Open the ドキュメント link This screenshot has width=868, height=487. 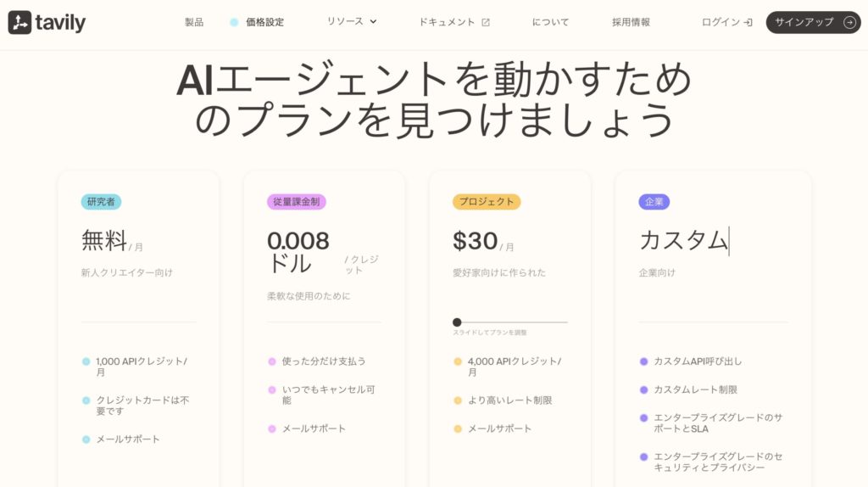tap(447, 22)
